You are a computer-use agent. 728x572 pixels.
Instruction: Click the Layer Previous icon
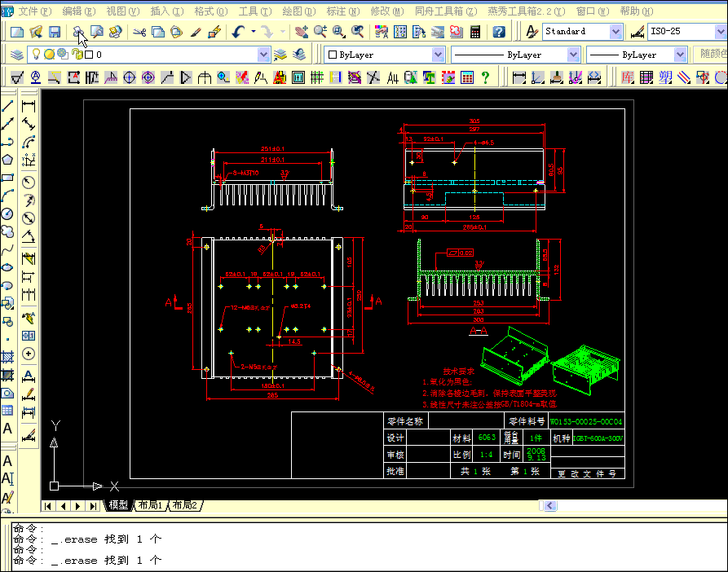pyautogui.click(x=299, y=55)
